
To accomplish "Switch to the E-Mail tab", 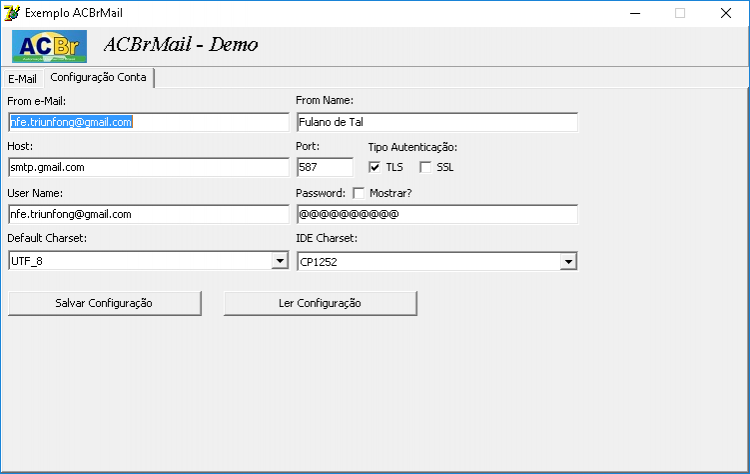I will pyautogui.click(x=22, y=79).
